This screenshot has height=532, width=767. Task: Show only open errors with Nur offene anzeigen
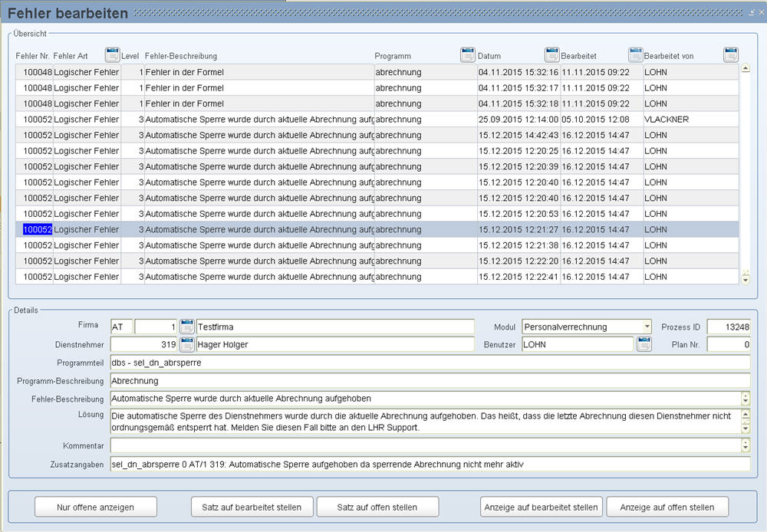96,507
